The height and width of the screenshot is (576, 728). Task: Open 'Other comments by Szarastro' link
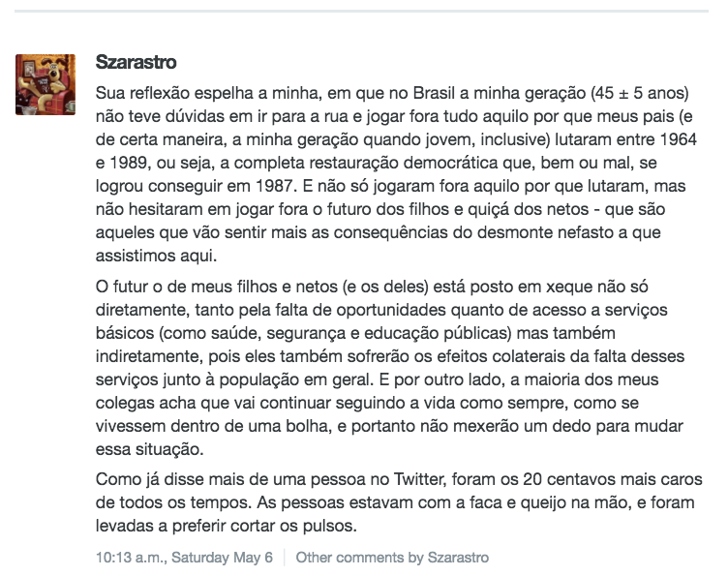coord(392,558)
